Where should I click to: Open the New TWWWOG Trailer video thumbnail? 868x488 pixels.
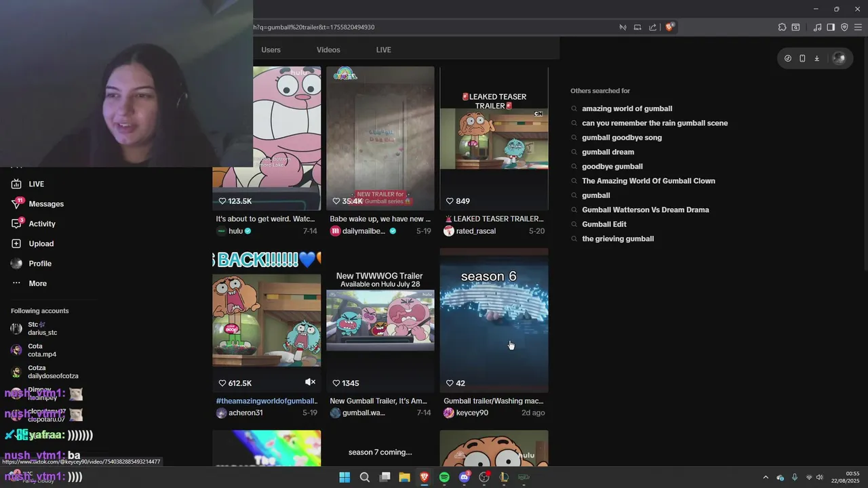(x=380, y=320)
